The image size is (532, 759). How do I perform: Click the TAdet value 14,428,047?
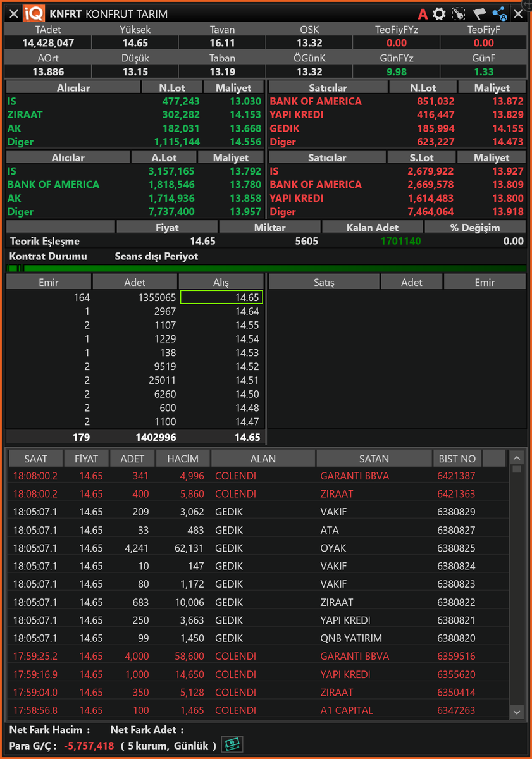pos(48,43)
